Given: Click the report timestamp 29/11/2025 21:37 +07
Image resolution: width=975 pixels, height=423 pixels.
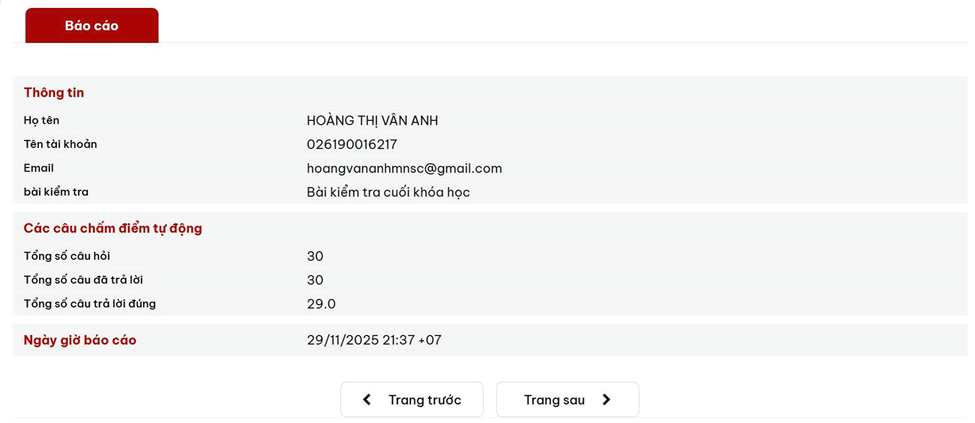Looking at the screenshot, I should [374, 340].
